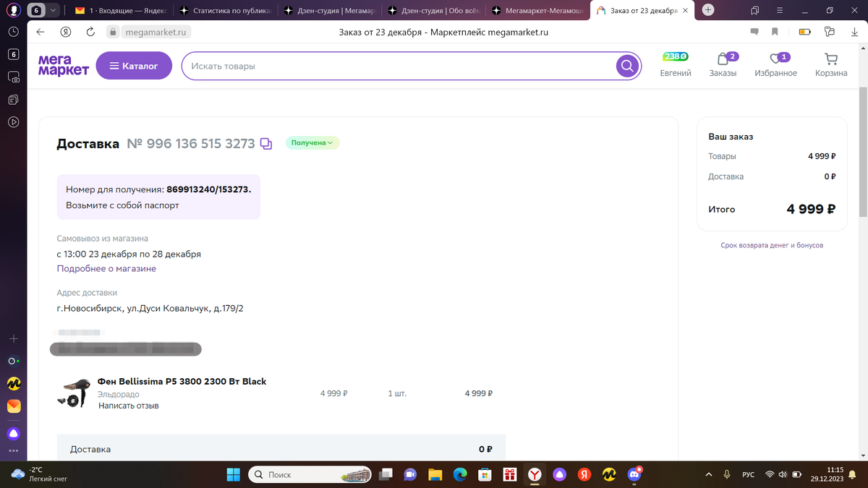
Task: Open the Фен Bellissima P5 3800 product title
Action: click(182, 381)
